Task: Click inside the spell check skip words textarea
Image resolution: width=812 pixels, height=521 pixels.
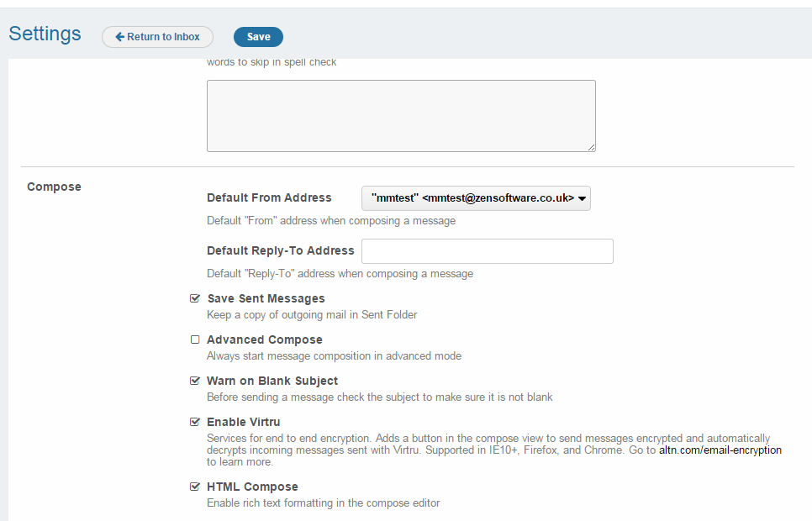Action: [x=401, y=116]
